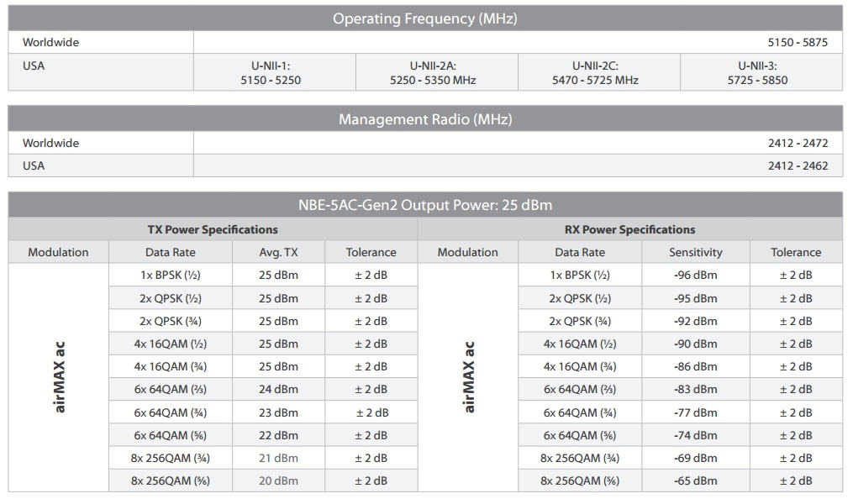Click the TX 'Data Rate' column header
853x504 pixels.
coord(171,252)
